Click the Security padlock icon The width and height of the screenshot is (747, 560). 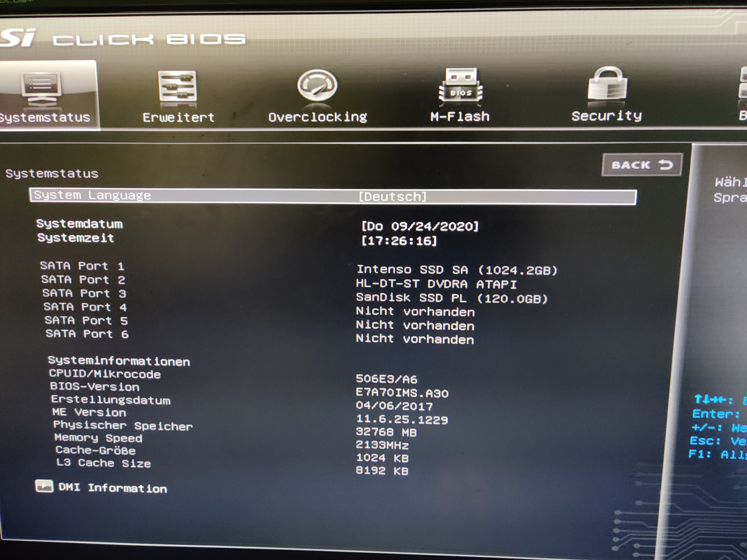[608, 83]
